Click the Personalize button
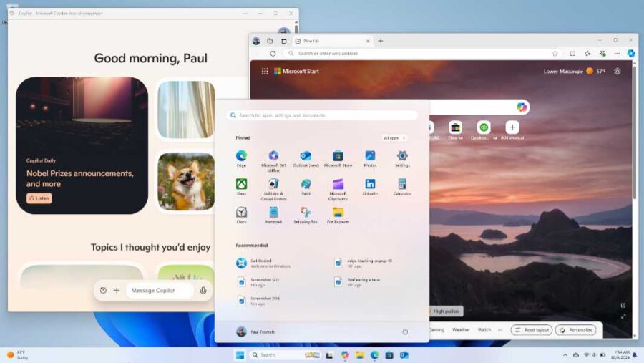This screenshot has height=363, width=644. [x=576, y=330]
